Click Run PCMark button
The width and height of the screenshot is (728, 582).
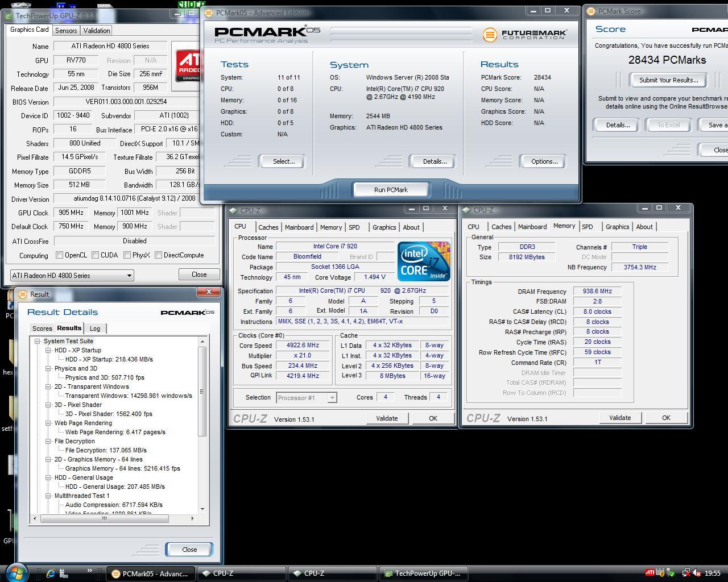391,190
